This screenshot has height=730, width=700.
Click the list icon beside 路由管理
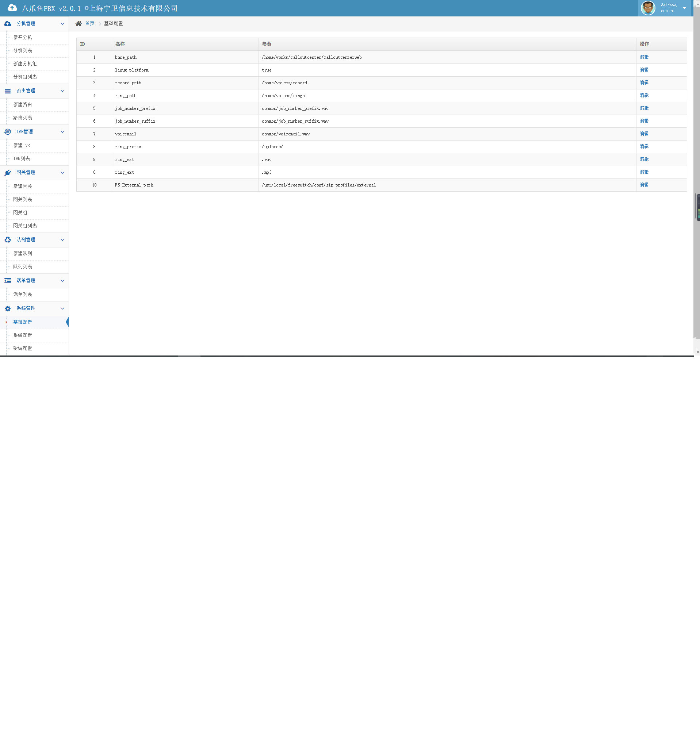click(x=8, y=91)
